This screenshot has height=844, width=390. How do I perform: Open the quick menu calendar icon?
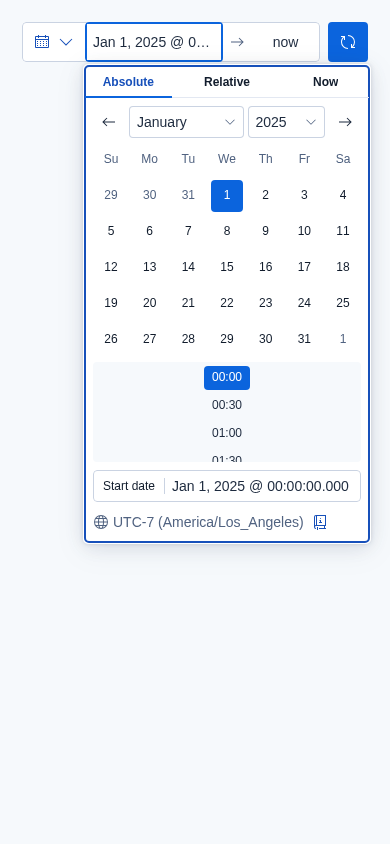tap(42, 42)
